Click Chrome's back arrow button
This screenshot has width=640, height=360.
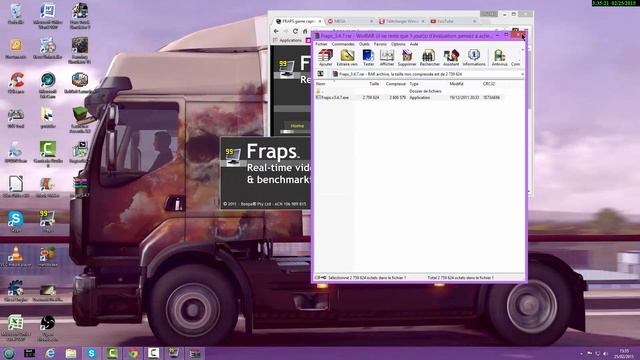pyautogui.click(x=276, y=31)
